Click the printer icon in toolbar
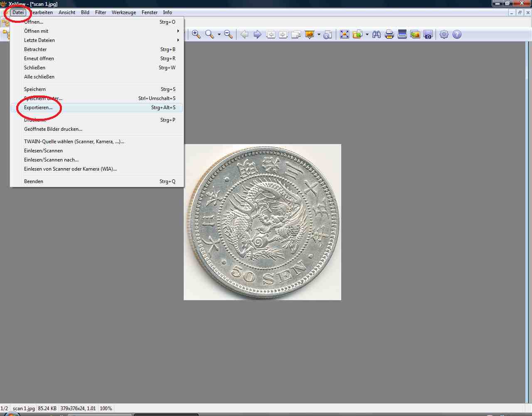This screenshot has width=532, height=416. click(389, 34)
